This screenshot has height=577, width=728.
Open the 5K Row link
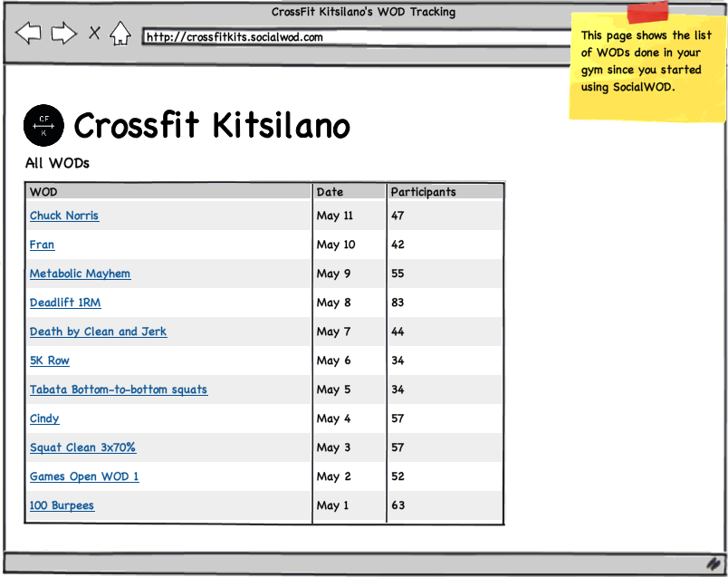pos(49,361)
